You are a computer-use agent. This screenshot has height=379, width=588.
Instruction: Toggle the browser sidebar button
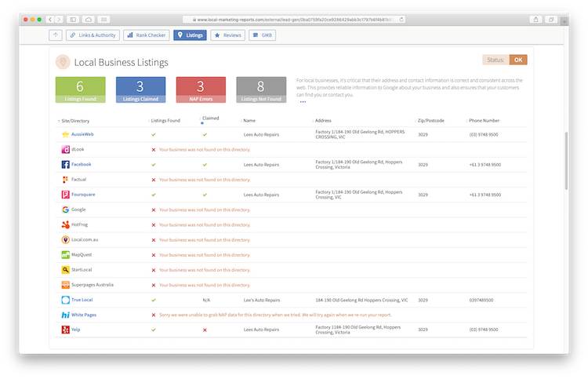[x=73, y=19]
